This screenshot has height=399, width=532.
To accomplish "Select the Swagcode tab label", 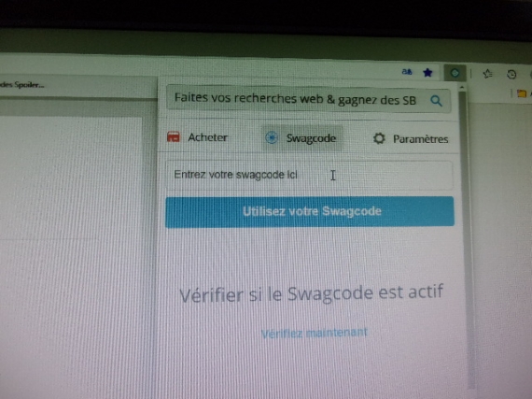I will click(x=311, y=138).
